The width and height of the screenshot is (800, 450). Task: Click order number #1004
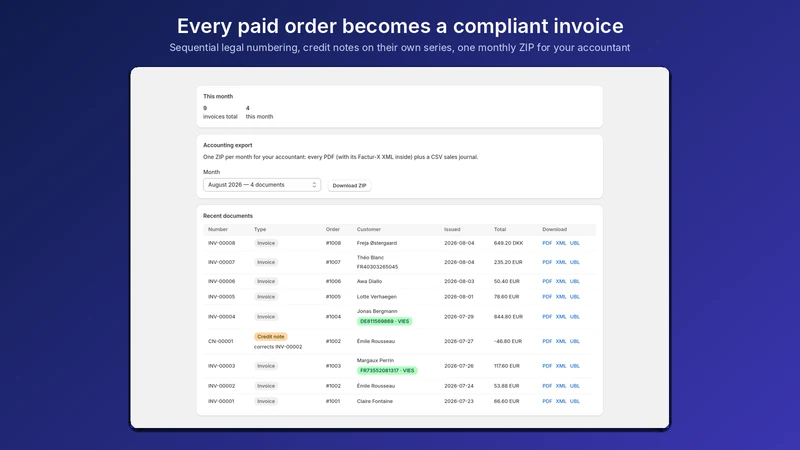pyautogui.click(x=333, y=317)
